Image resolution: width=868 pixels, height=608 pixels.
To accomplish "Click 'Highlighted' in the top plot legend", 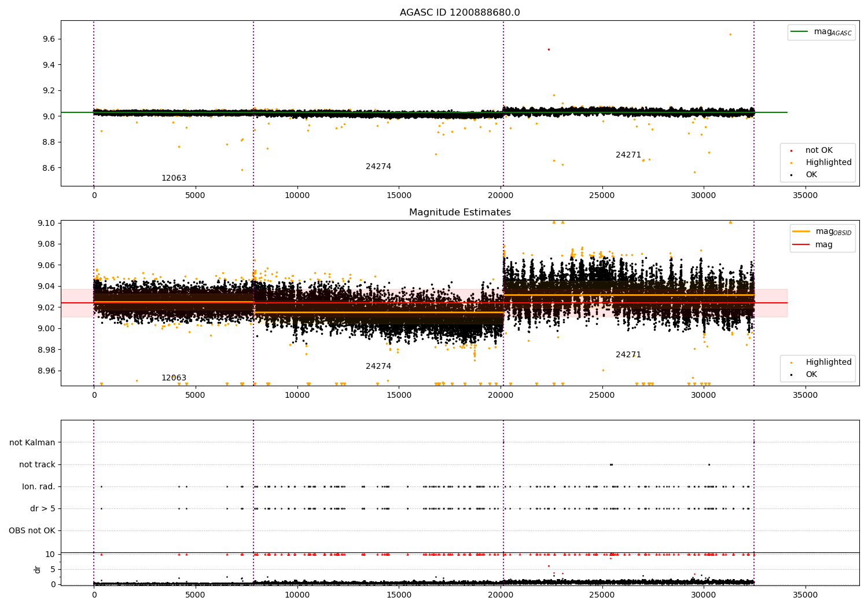I will click(x=822, y=163).
